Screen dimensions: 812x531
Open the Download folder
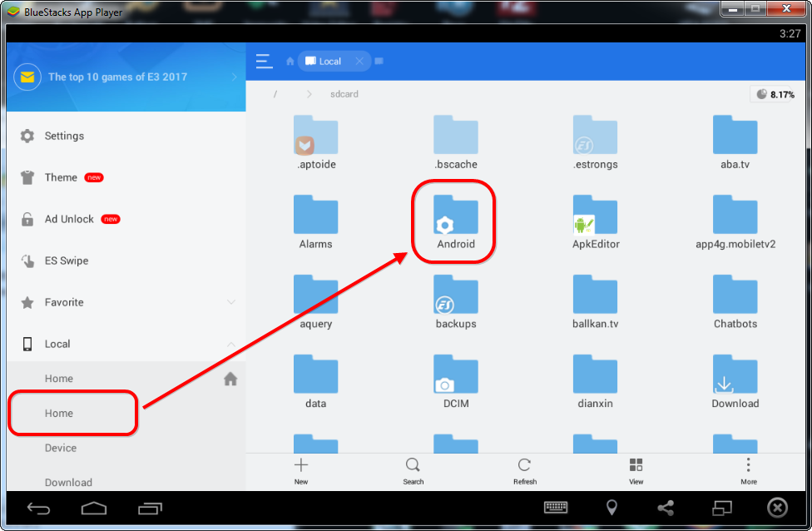pyautogui.click(x=735, y=381)
